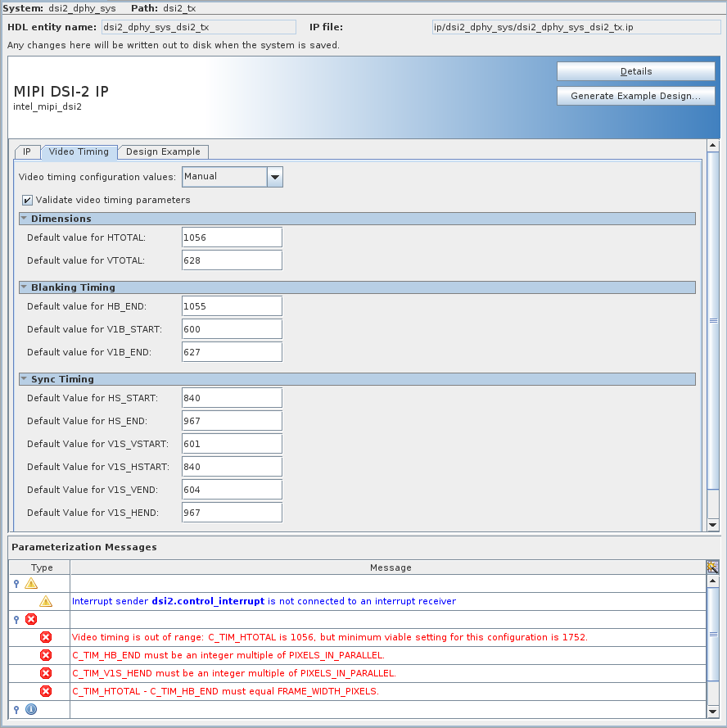This screenshot has height=728, width=727.
Task: Click error icon beside FRAME_WIDTH_PIXELS message
Action: coord(46,691)
